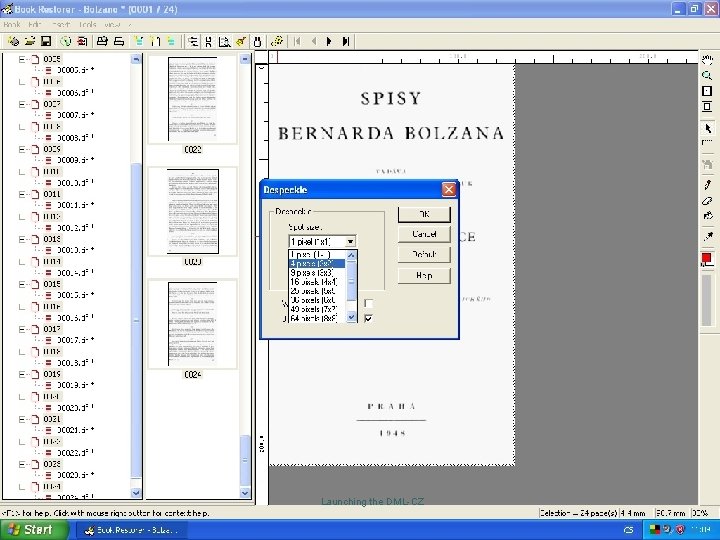This screenshot has height=540, width=720.
Task: Click the yellow broom cleanup toolbar icon
Action: [x=240, y=42]
